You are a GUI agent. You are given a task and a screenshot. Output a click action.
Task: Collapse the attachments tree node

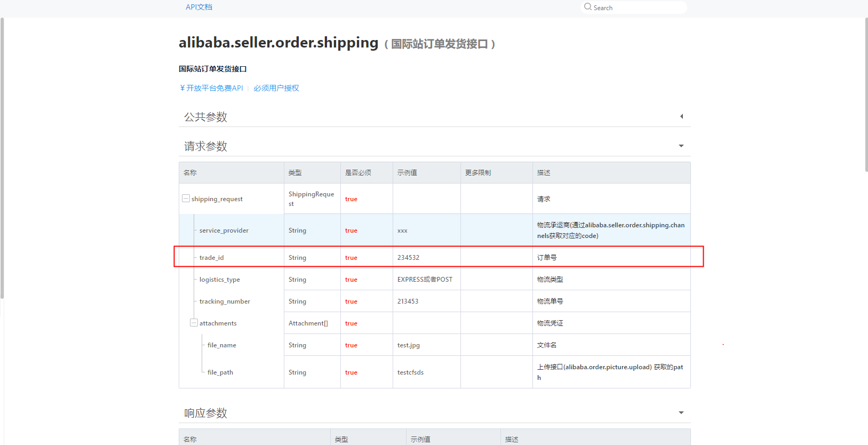point(194,323)
